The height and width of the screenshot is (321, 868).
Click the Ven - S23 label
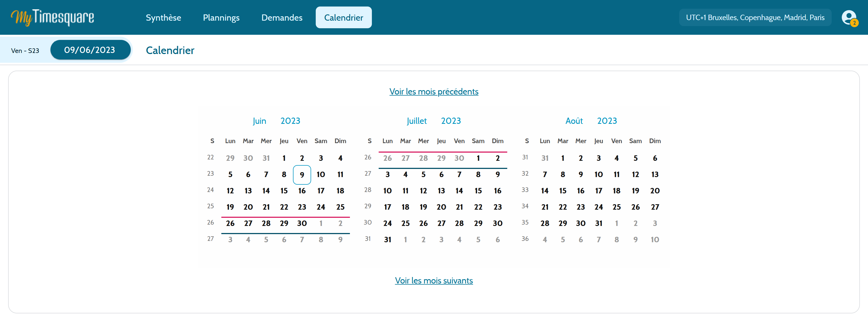coord(25,51)
